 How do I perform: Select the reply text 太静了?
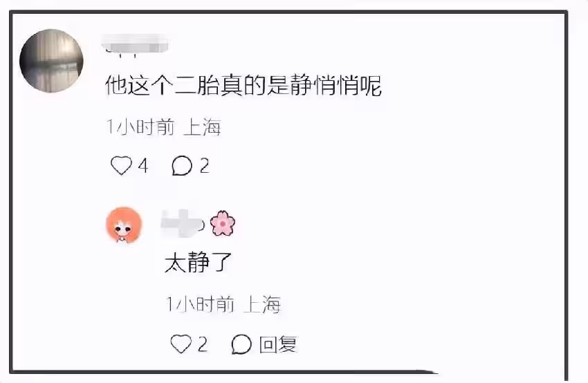[198, 262]
